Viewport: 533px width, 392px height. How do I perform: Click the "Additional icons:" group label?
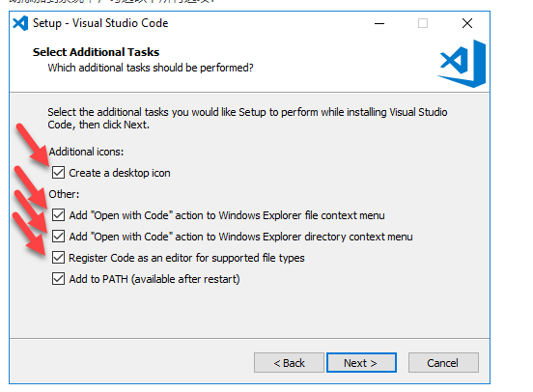(86, 152)
